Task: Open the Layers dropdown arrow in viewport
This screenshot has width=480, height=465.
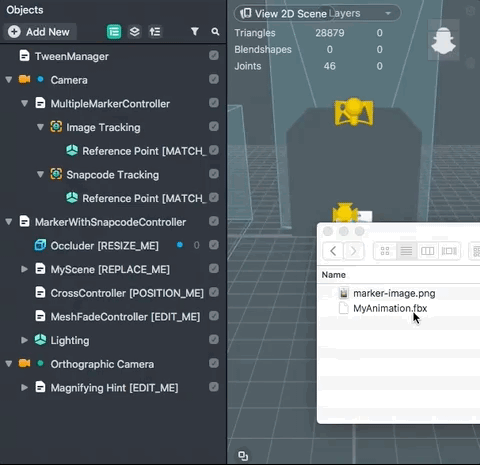Action: [x=388, y=14]
